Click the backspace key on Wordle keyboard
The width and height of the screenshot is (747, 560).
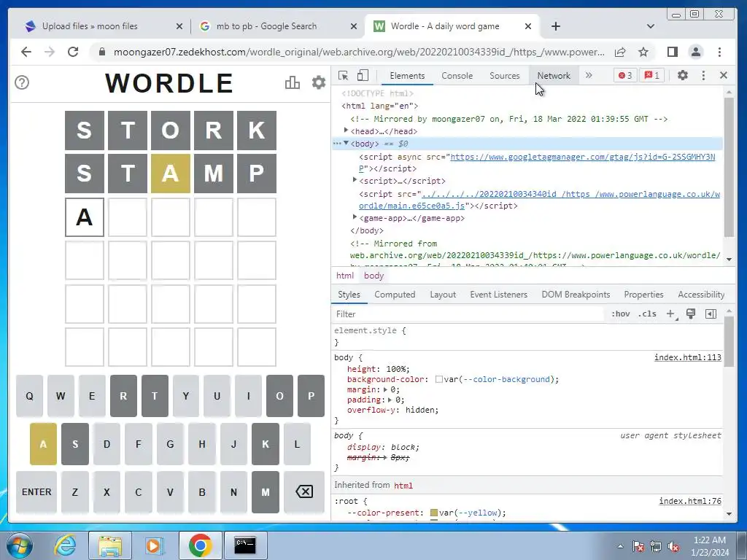304,492
